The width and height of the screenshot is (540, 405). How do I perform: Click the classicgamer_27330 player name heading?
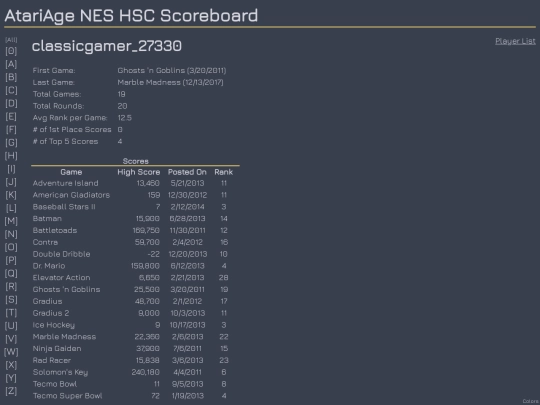[x=107, y=46]
